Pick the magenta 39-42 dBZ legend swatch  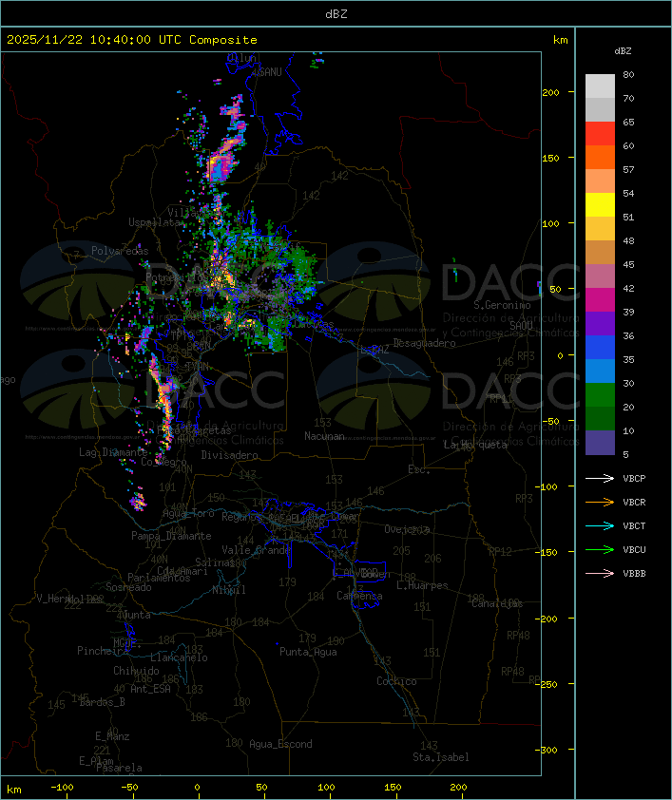pos(600,300)
